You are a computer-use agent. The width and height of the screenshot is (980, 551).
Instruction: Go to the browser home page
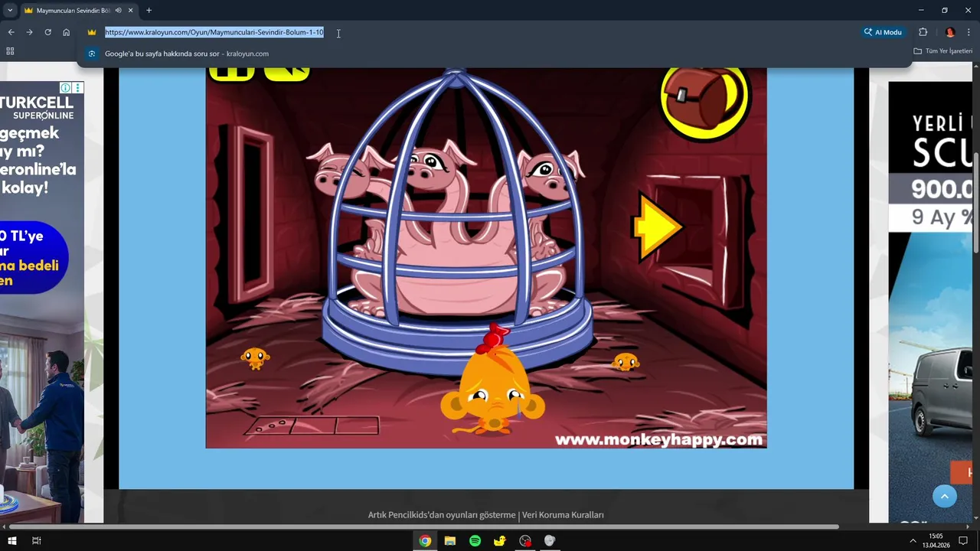coord(67,32)
